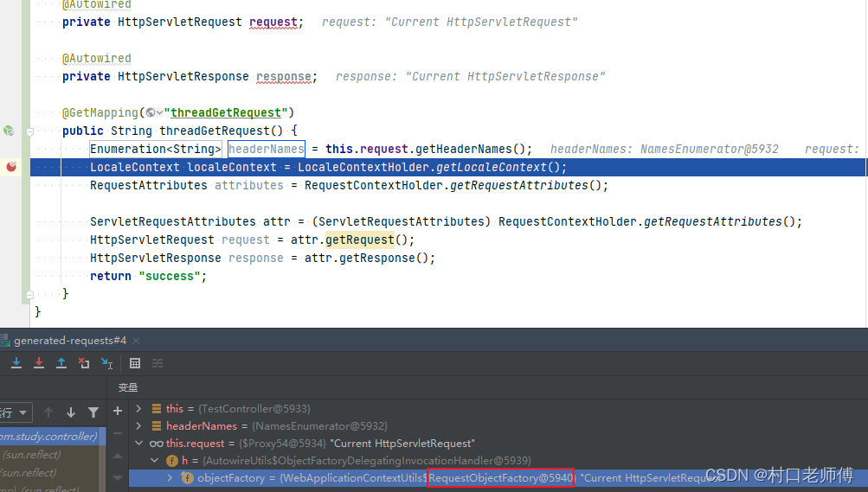Viewport: 868px width, 492px height.
Task: Click the ServletRequestAttributes cast expression
Action: click(x=402, y=221)
